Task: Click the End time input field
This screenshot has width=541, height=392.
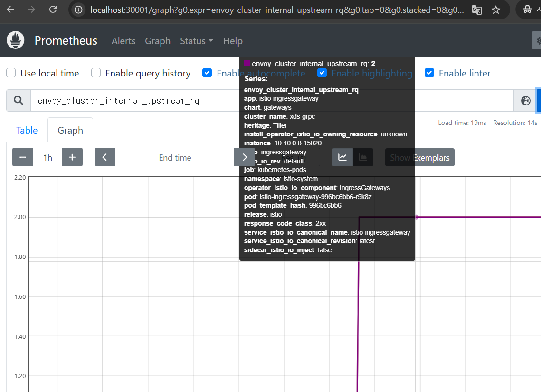Action: [x=175, y=157]
